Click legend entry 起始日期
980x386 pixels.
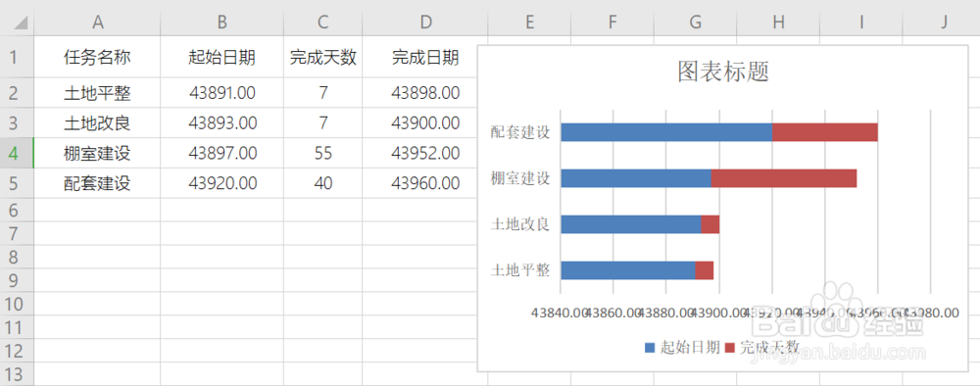(682, 347)
